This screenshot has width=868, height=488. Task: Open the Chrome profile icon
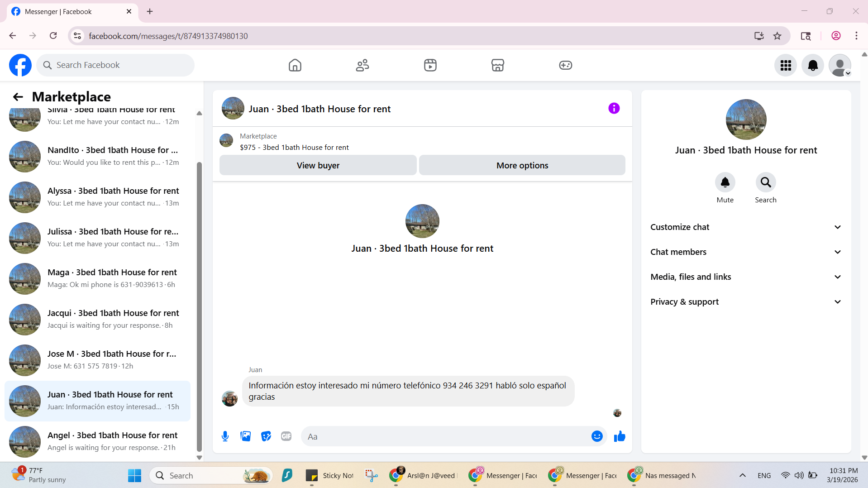(836, 36)
